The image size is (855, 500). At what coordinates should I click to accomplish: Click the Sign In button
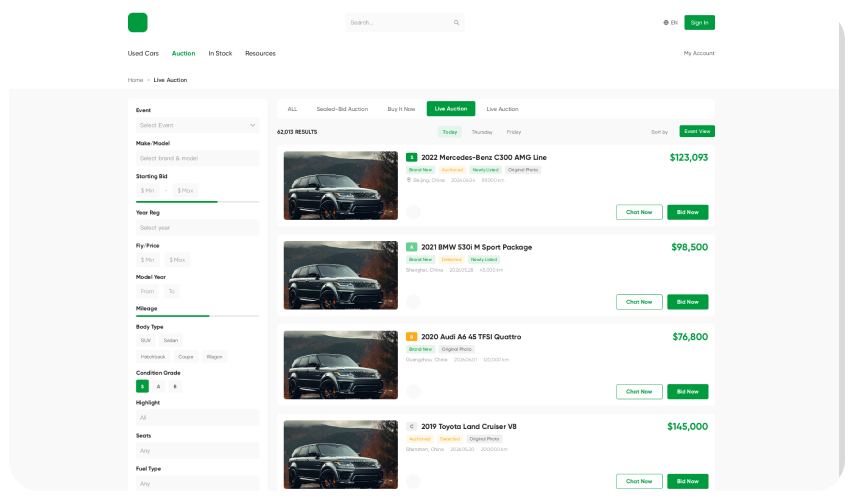[700, 22]
